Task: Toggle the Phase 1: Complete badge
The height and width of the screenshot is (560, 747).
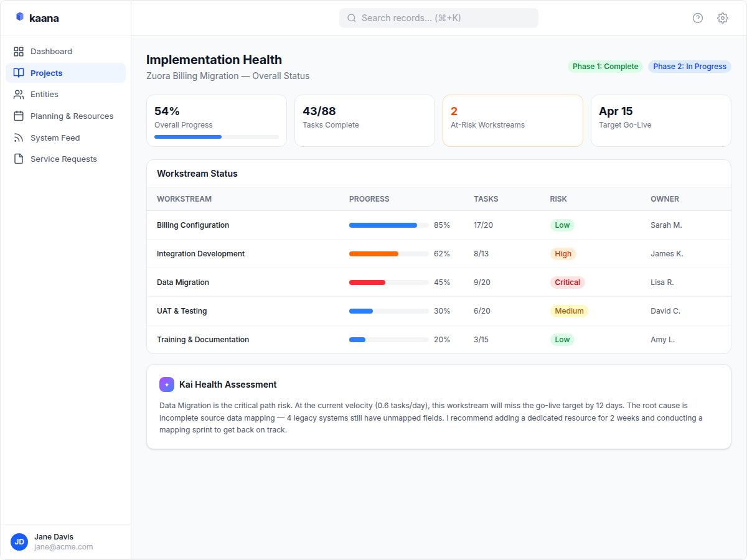Action: pyautogui.click(x=605, y=65)
